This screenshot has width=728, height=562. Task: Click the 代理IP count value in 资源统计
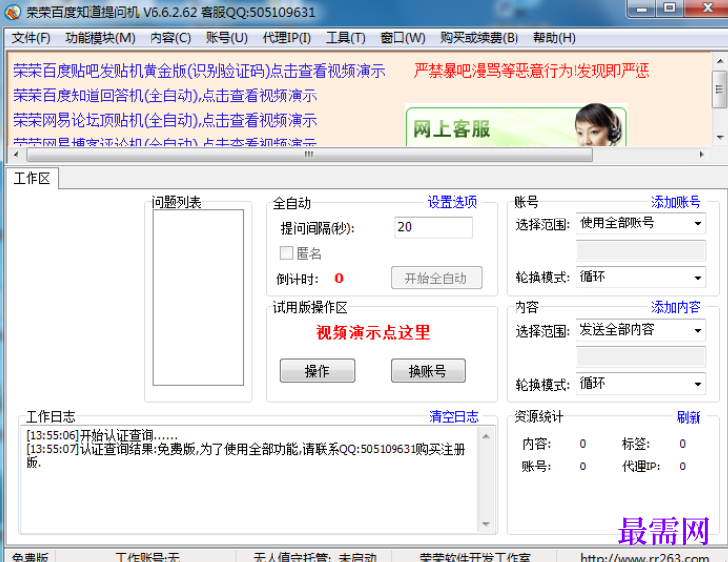[x=682, y=467]
